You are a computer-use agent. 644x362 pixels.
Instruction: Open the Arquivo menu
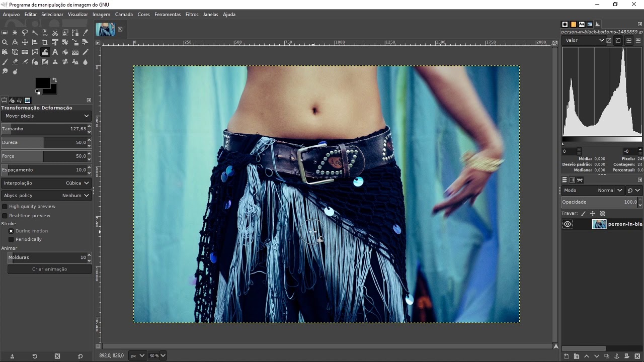[11, 14]
